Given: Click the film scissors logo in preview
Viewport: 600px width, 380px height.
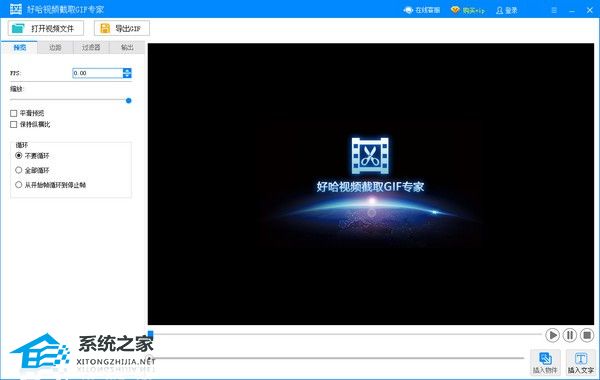Looking at the screenshot, I should pos(370,156).
